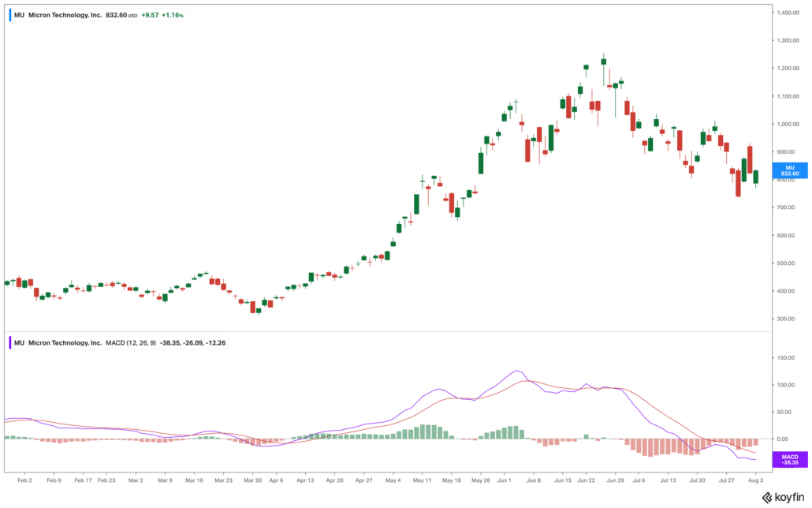Click the Feb 9 date label
The image size is (812, 508).
pyautogui.click(x=54, y=480)
